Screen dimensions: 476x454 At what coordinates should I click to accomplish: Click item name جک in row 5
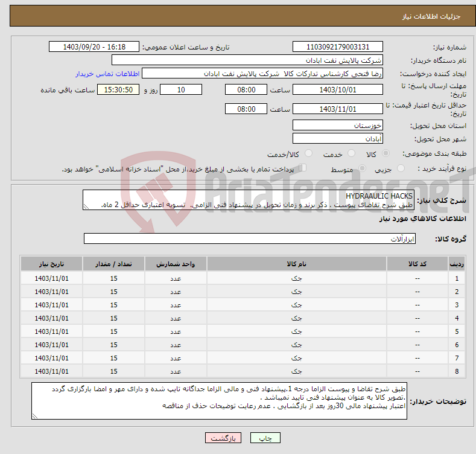click(297, 331)
